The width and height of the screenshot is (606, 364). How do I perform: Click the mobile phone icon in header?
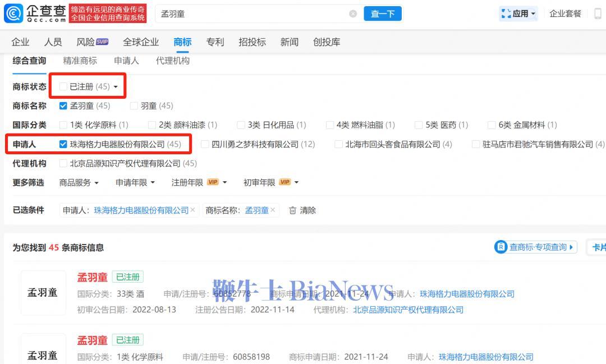pos(598,14)
